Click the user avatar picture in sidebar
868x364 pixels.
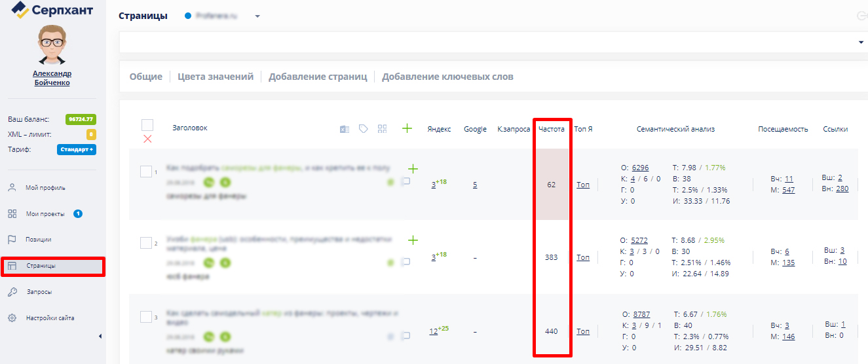point(52,45)
